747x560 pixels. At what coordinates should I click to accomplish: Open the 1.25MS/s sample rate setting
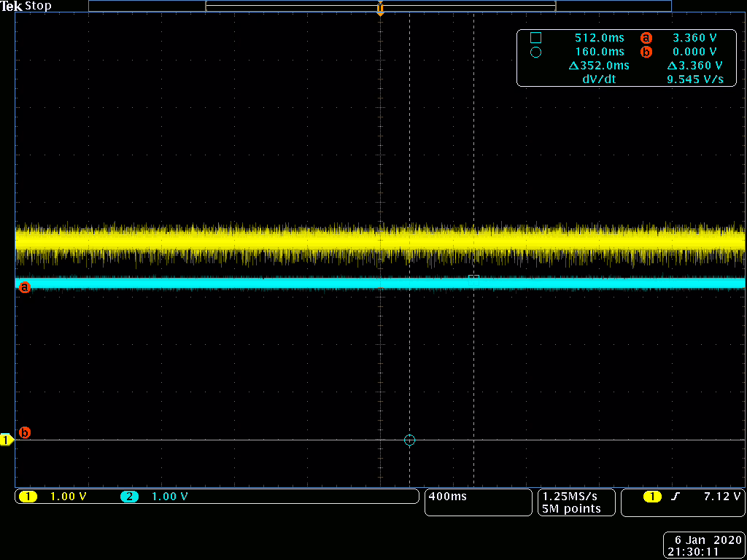coord(571,496)
